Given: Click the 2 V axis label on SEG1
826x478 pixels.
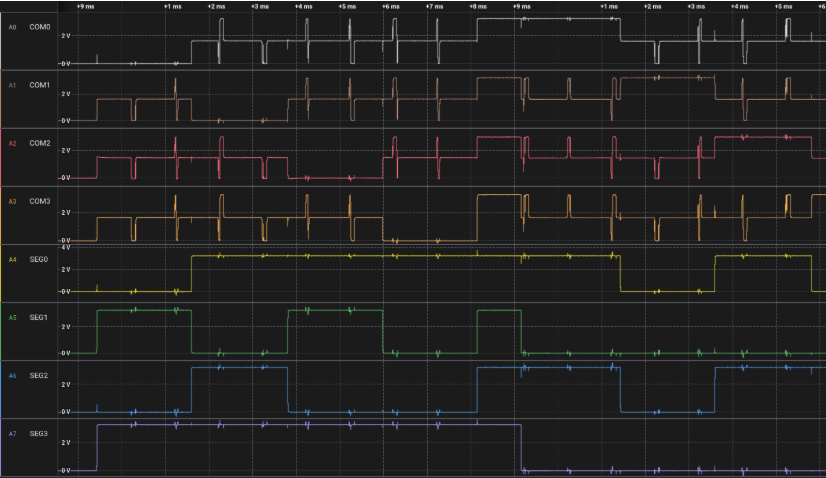Looking at the screenshot, I should pos(66,327).
